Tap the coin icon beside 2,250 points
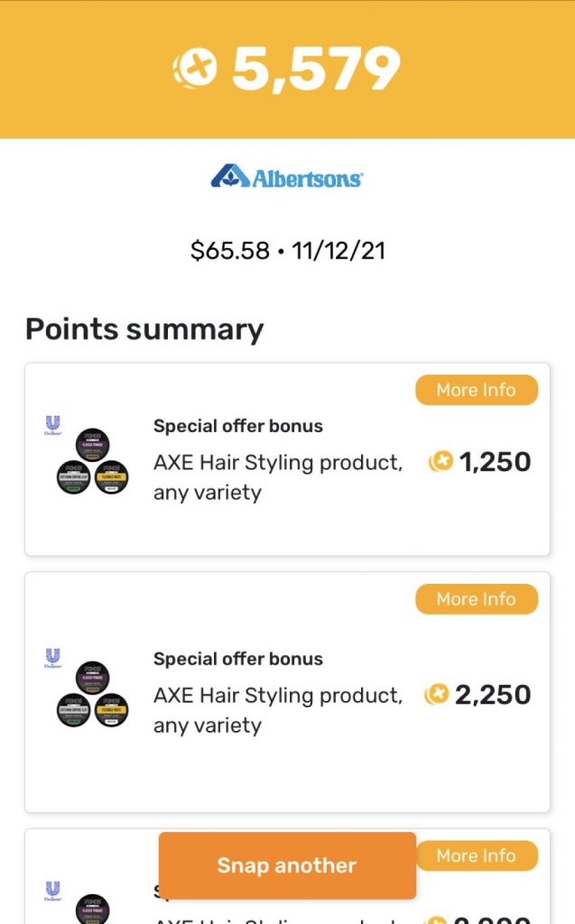Screen dimensions: 575x924 (437, 695)
